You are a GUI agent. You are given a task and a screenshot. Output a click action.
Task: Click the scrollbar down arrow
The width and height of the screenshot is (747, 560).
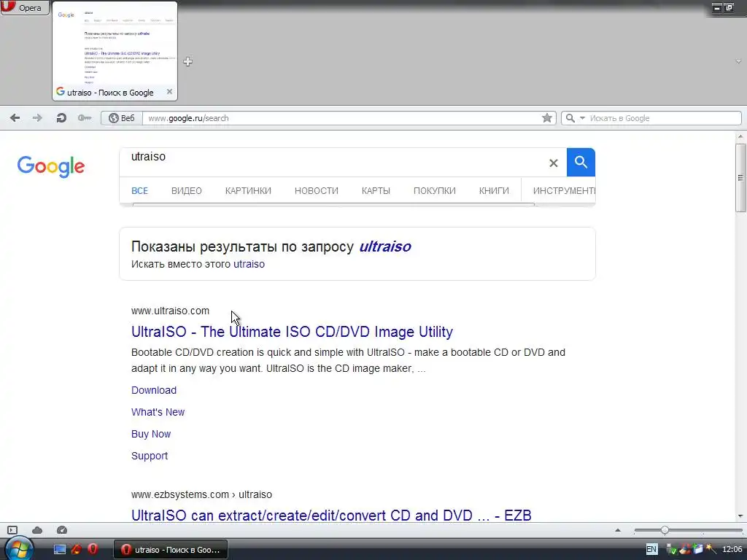coord(740,516)
